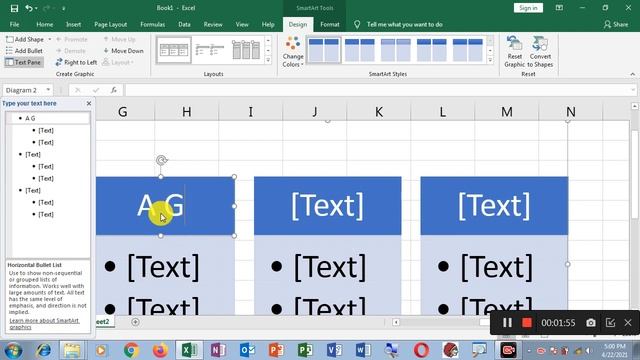The height and width of the screenshot is (360, 640).
Task: Click the Insert Function fx icon
Action: point(114,90)
